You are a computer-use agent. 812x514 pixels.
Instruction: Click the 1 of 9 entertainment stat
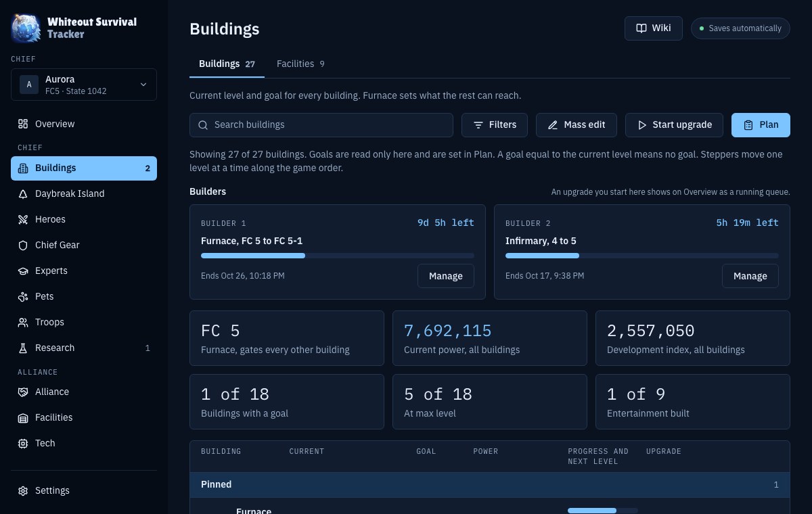pos(693,402)
